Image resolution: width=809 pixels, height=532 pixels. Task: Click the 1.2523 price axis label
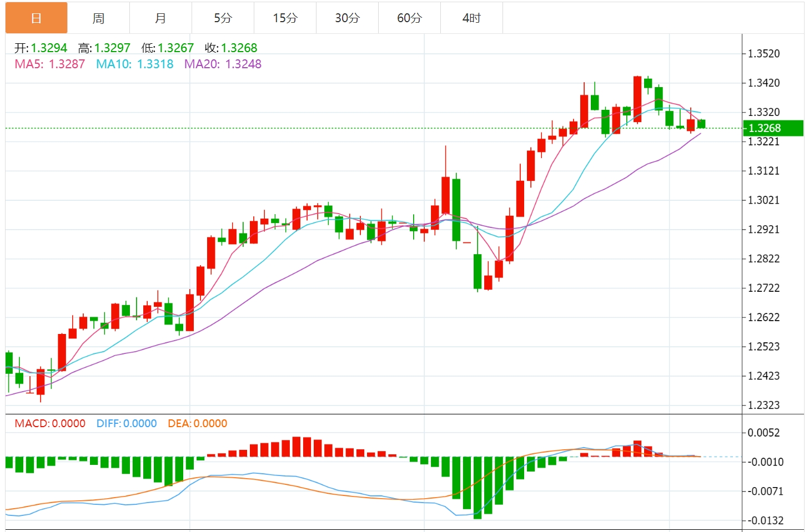pyautogui.click(x=764, y=347)
